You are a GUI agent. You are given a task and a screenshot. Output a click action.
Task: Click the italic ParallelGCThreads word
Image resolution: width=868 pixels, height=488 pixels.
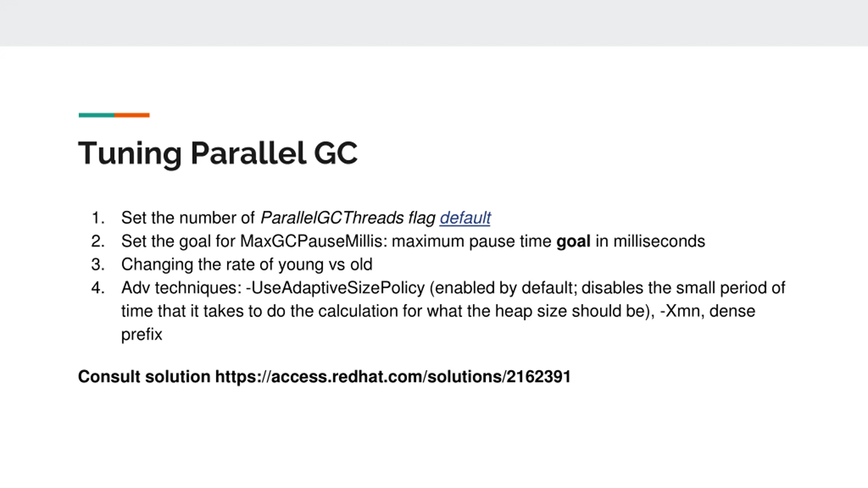click(x=332, y=218)
